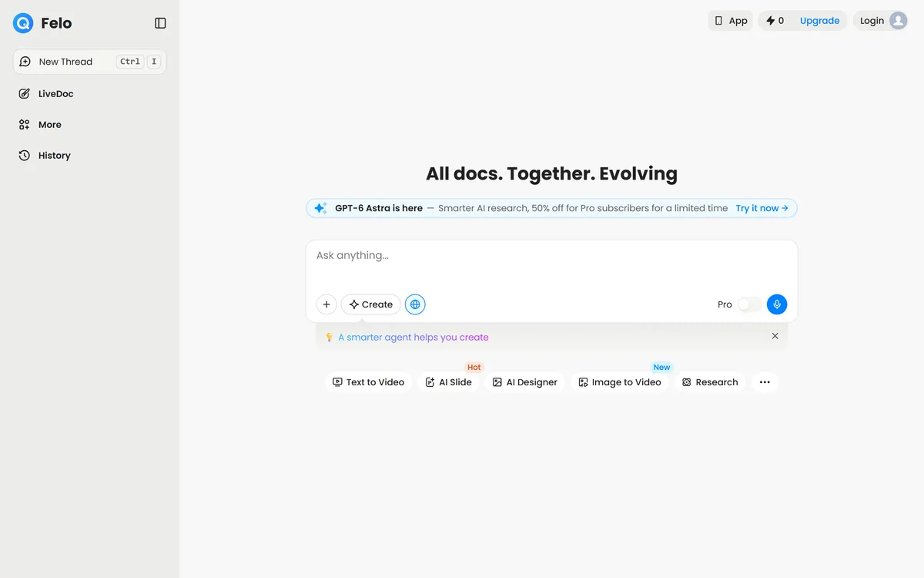Viewport: 924px width, 578px height.
Task: Click the user avatar icon
Action: tap(899, 21)
